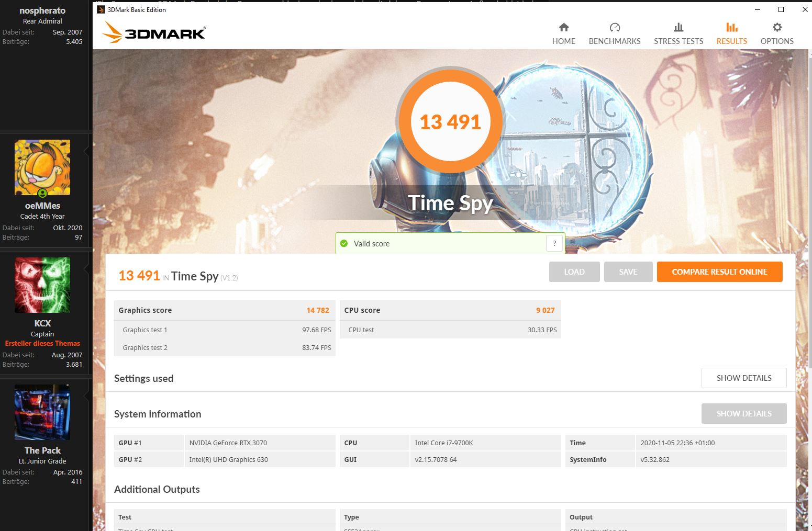Click the green valid score checkmark
Image resolution: width=812 pixels, height=531 pixels.
344,243
